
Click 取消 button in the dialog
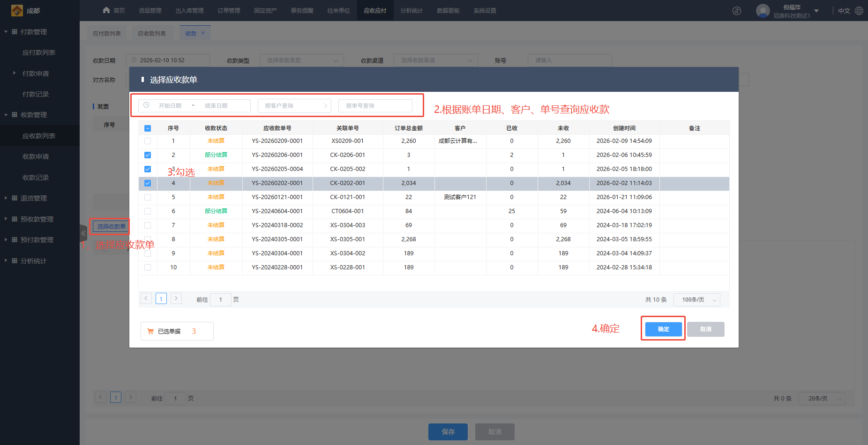705,329
